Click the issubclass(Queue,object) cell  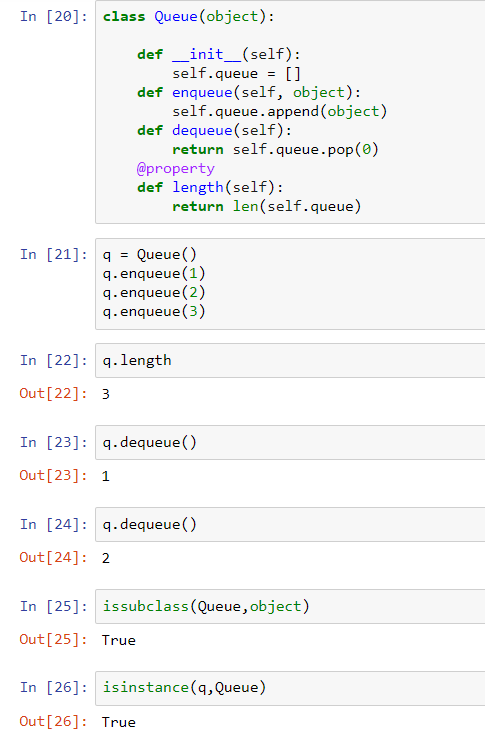click(x=290, y=606)
